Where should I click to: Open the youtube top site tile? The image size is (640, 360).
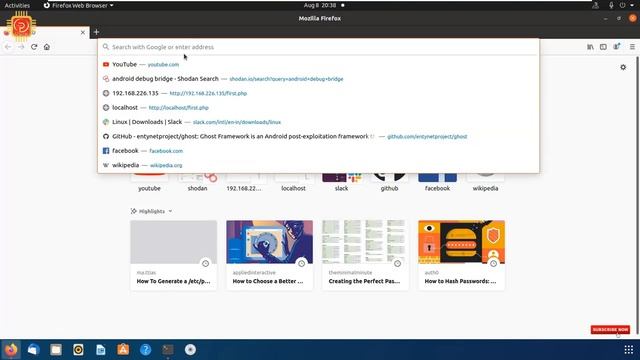click(x=149, y=182)
